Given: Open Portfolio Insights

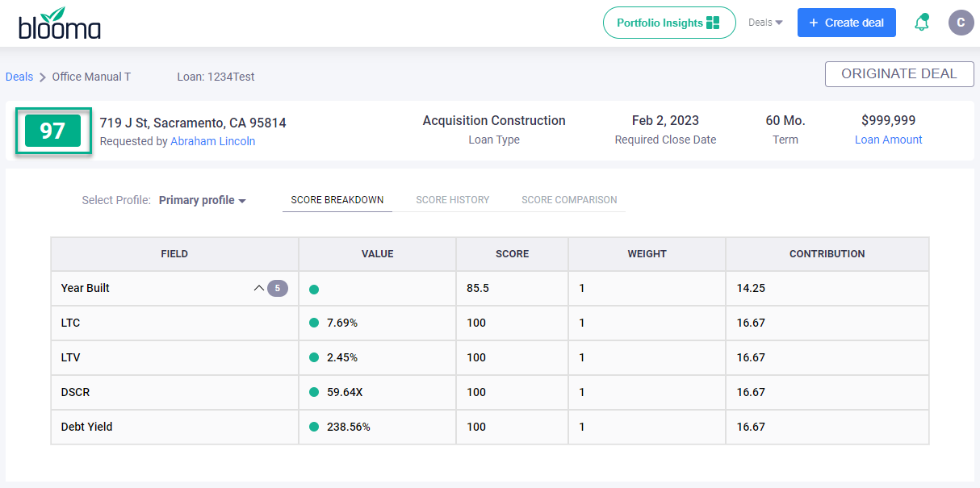Looking at the screenshot, I should click(668, 23).
